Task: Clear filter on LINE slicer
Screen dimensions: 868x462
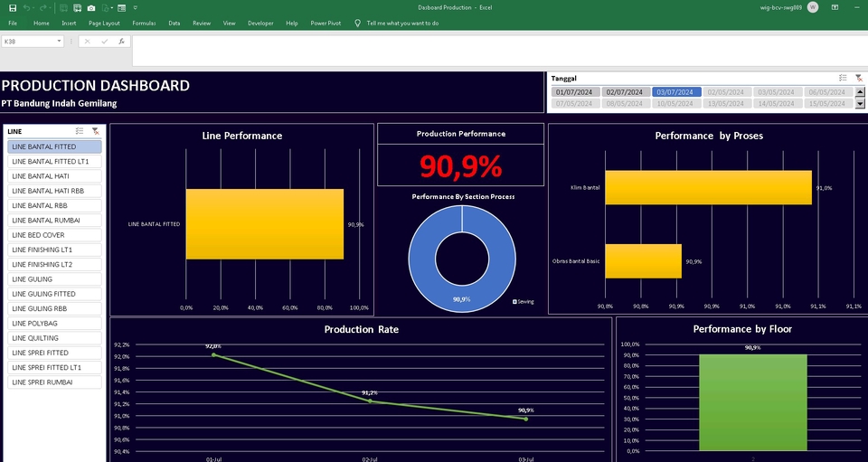Action: (x=95, y=131)
